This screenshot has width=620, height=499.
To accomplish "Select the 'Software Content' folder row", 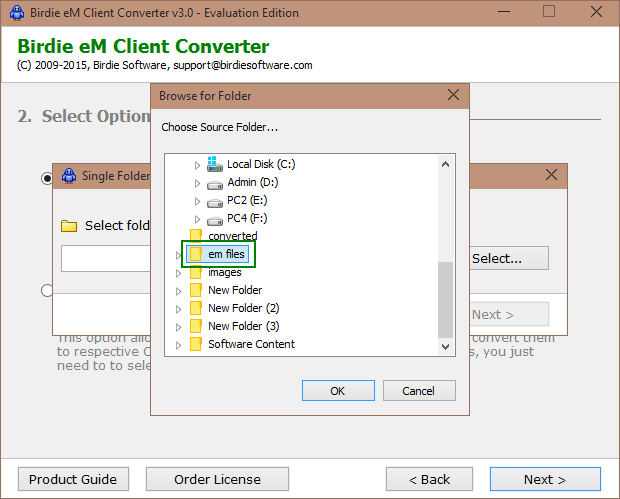I will (251, 344).
